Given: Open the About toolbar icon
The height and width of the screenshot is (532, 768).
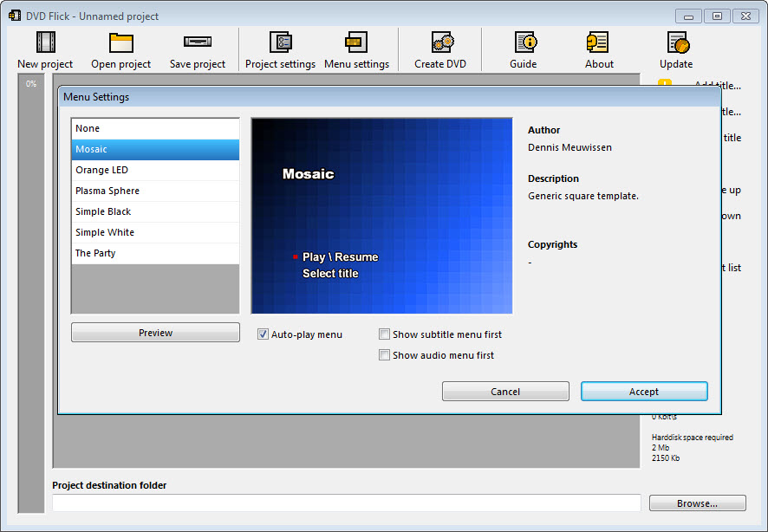Looking at the screenshot, I should point(597,42).
